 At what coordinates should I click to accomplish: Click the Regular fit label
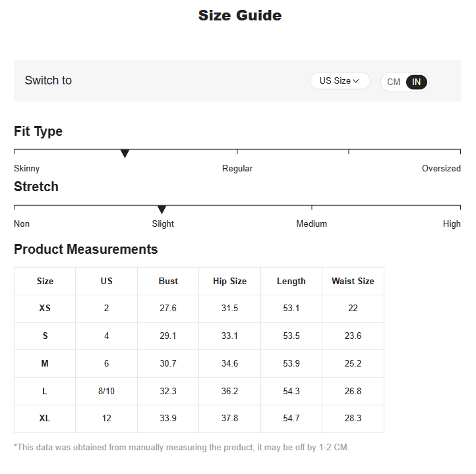click(x=237, y=168)
